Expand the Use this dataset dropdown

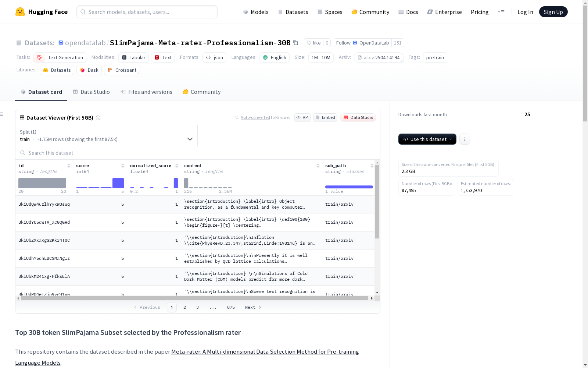[427, 139]
